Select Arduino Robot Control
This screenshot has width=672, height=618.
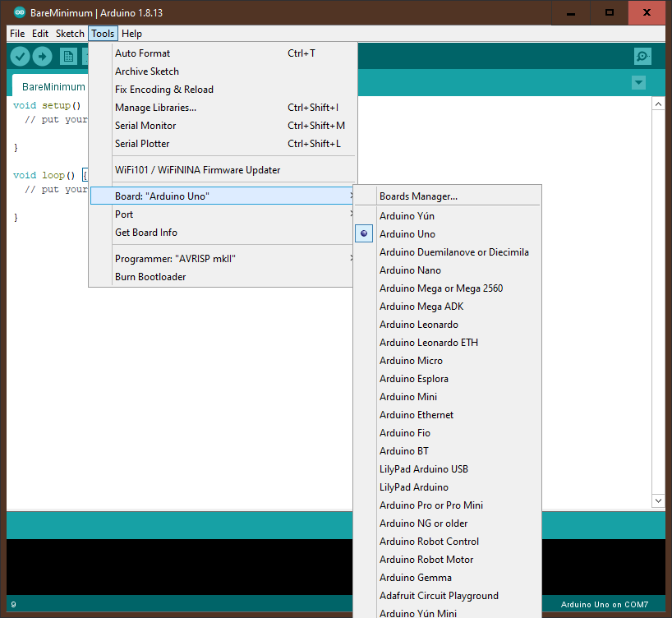[448, 542]
